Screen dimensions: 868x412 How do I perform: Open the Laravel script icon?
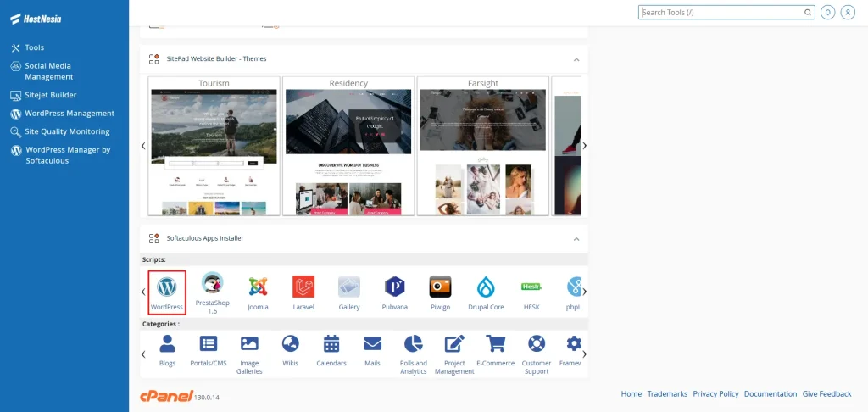303,293
